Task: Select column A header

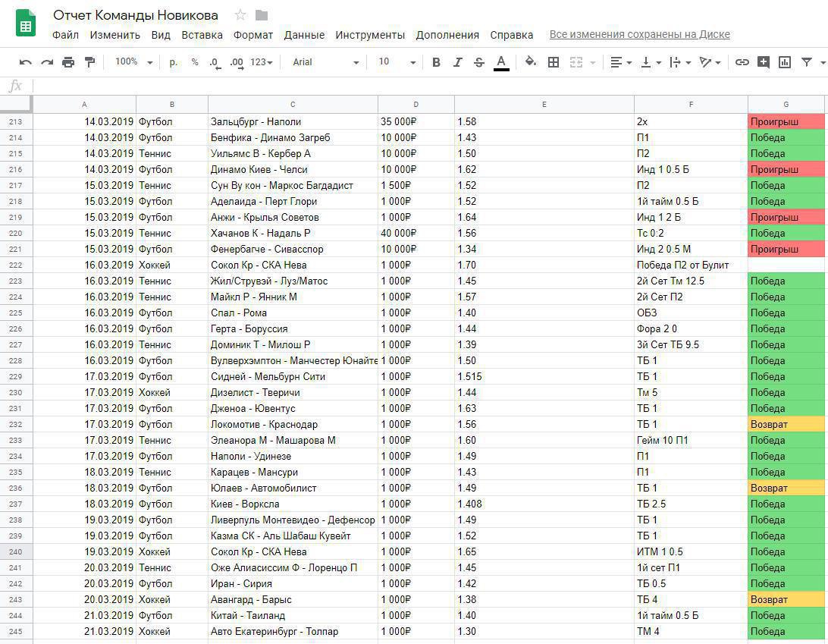Action: tap(84, 105)
